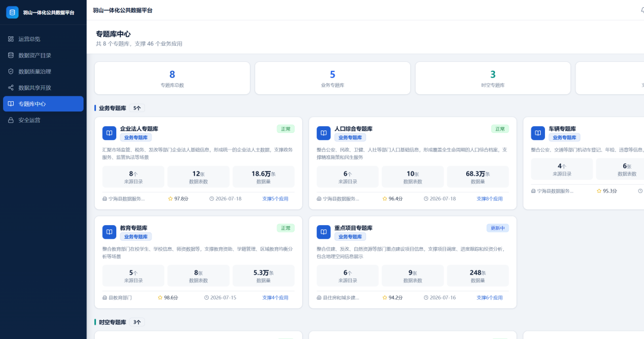The height and width of the screenshot is (339, 644).
Task: Click the 时空专题库 section count badge 3个
Action: pyautogui.click(x=137, y=322)
